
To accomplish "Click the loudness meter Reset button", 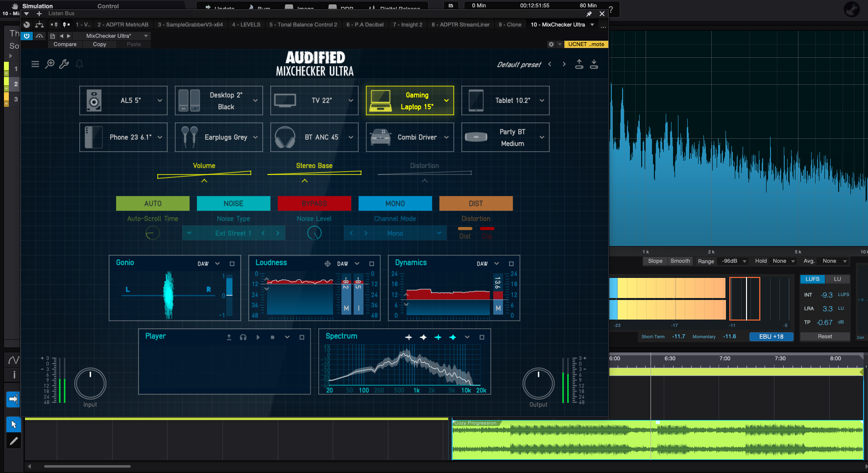I will (825, 336).
